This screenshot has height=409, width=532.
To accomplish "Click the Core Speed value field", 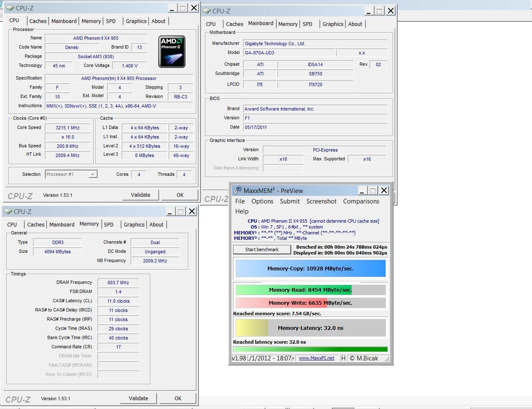I will 68,128.
